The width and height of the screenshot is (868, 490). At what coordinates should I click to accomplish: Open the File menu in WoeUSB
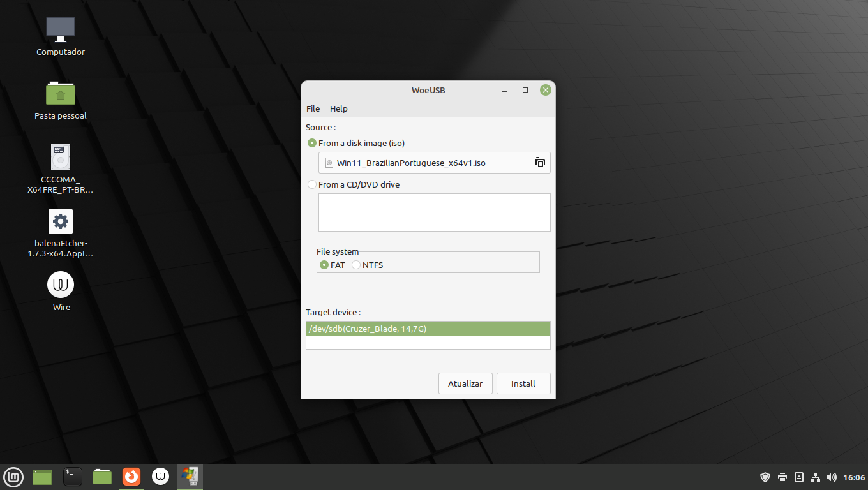[x=313, y=108]
